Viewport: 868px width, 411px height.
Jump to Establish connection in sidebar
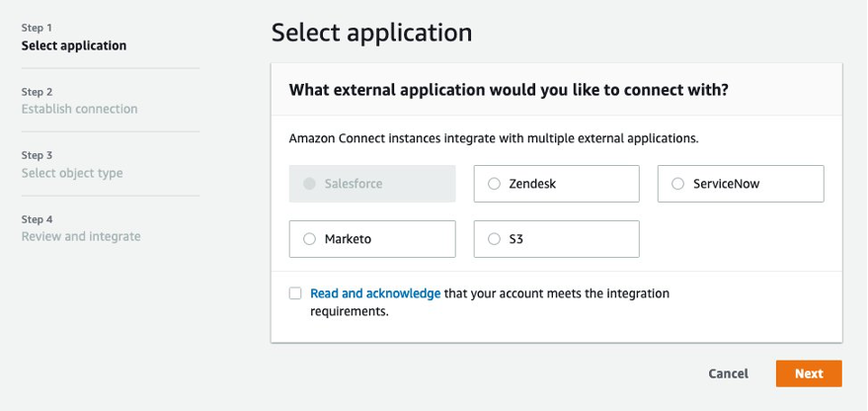click(79, 109)
